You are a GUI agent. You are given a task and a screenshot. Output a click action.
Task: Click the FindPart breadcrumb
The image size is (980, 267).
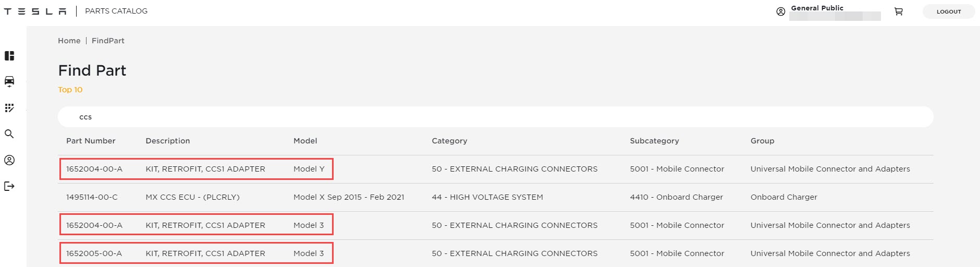(108, 41)
